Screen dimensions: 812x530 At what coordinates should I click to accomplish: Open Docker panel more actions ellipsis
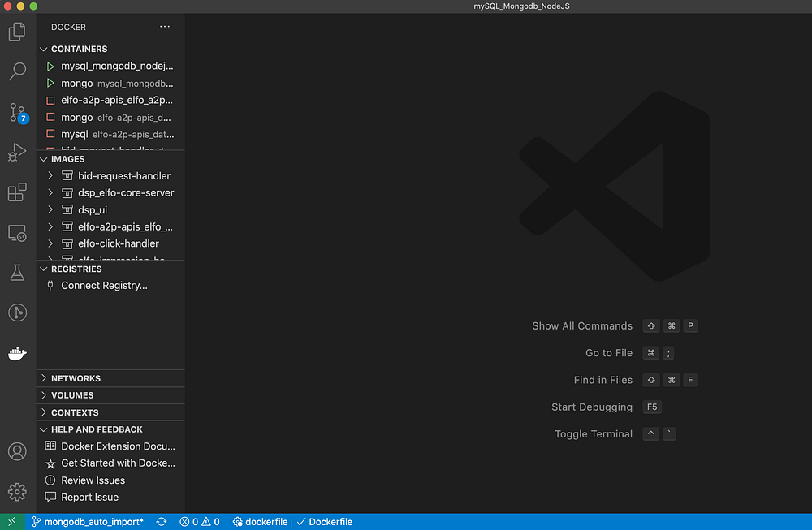point(165,27)
